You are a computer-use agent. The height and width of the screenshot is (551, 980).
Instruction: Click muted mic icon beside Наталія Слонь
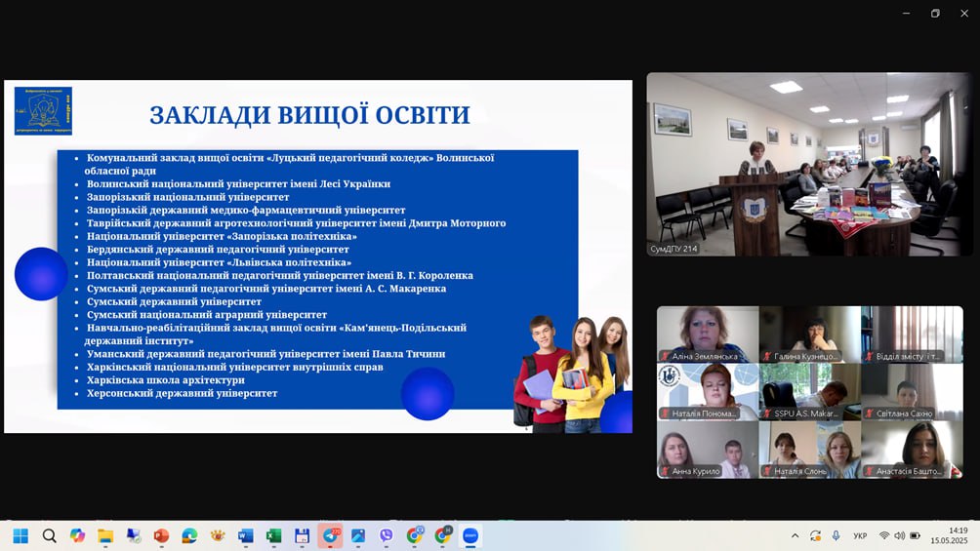(767, 471)
